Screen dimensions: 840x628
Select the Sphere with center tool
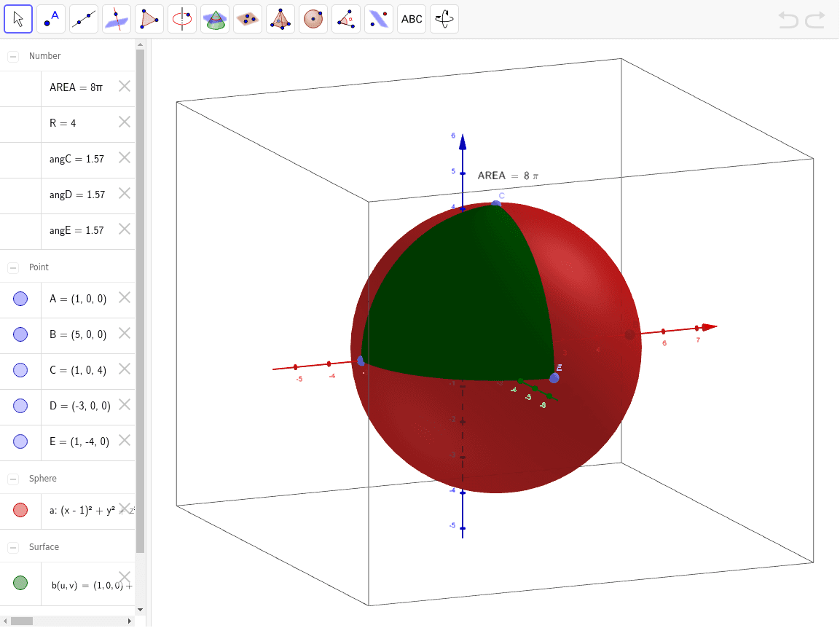313,19
